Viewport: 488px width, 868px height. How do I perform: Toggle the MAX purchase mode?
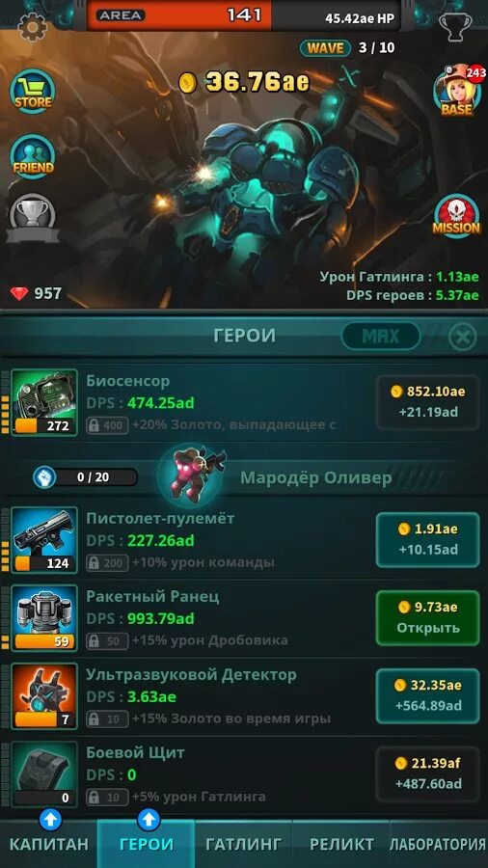pos(381,336)
